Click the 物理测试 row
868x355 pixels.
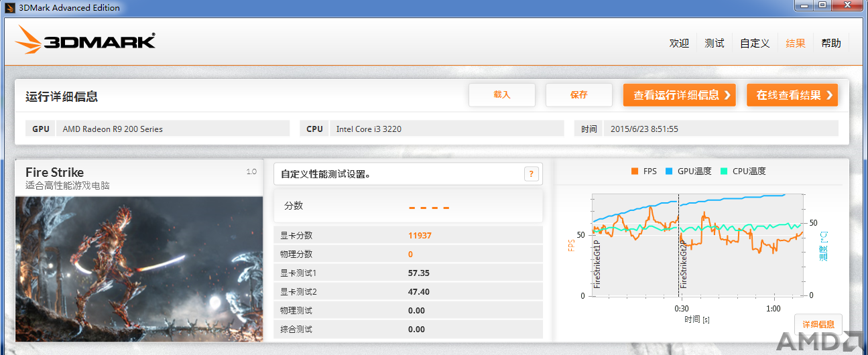tap(408, 311)
